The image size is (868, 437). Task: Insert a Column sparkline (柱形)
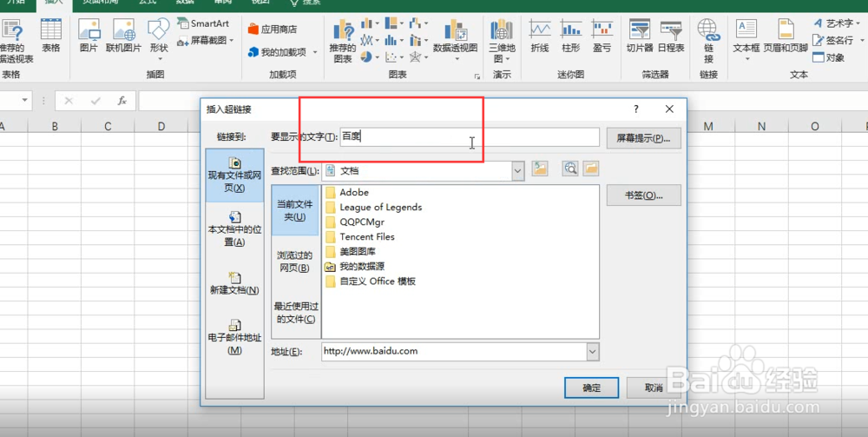[x=570, y=36]
